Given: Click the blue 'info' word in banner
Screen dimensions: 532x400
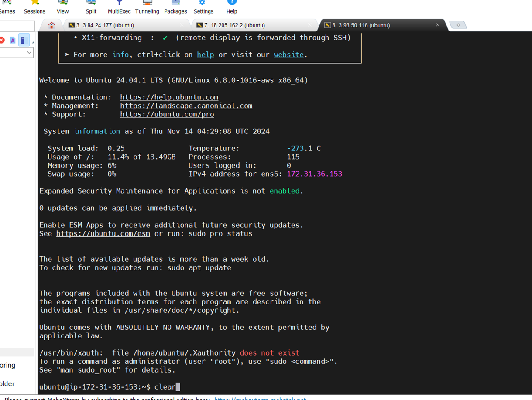Looking at the screenshot, I should coord(120,55).
